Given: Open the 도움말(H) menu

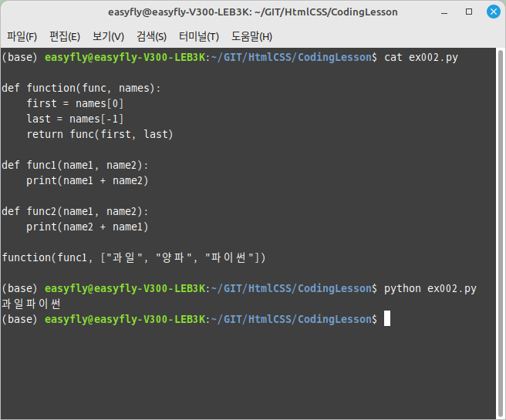Looking at the screenshot, I should (251, 36).
